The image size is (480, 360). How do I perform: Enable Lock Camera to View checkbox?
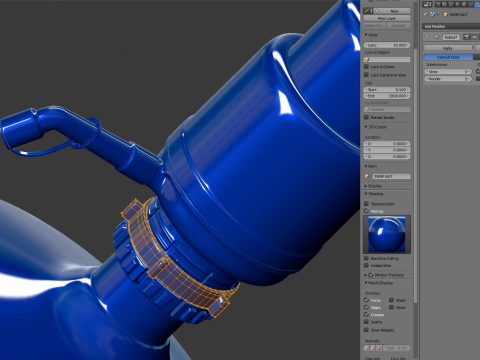coord(366,75)
